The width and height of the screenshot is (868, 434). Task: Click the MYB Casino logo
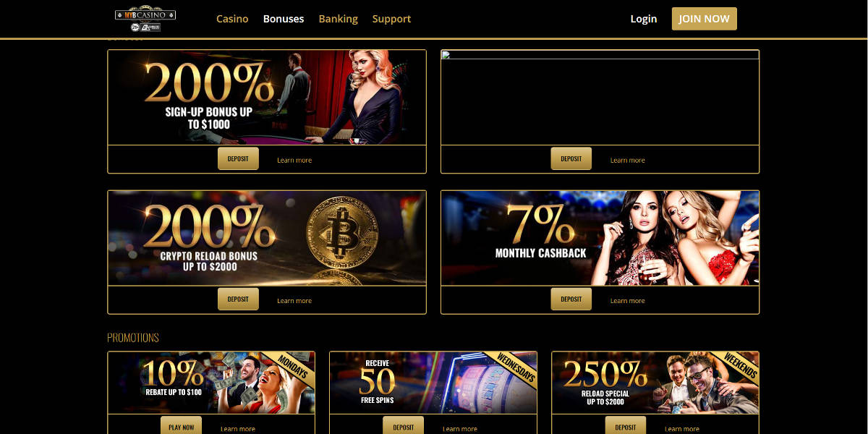pyautogui.click(x=145, y=19)
